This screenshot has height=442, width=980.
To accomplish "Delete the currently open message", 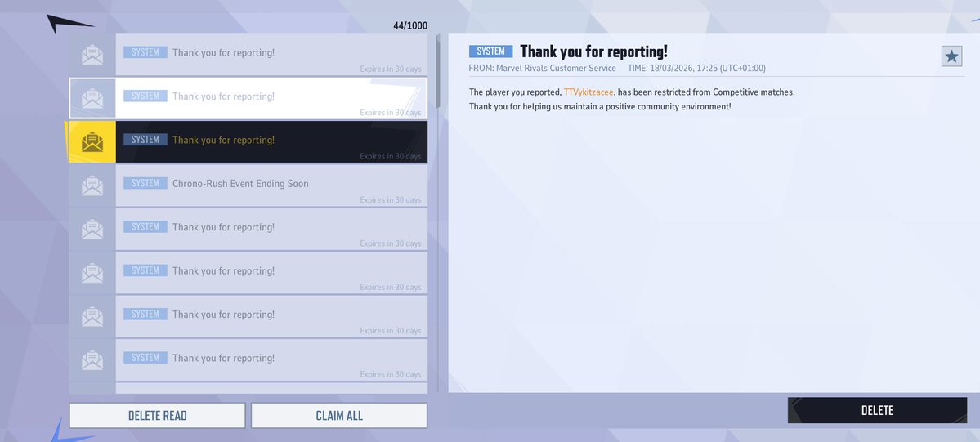I will point(877,410).
